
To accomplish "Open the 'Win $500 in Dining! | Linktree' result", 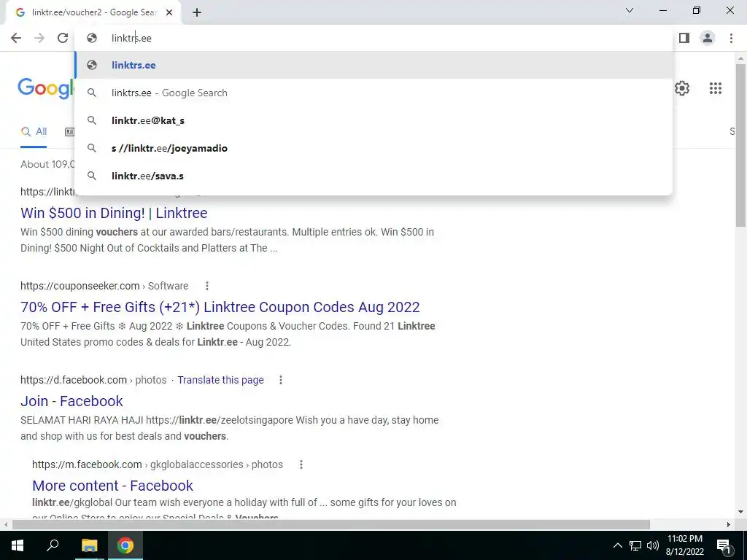I will click(114, 213).
